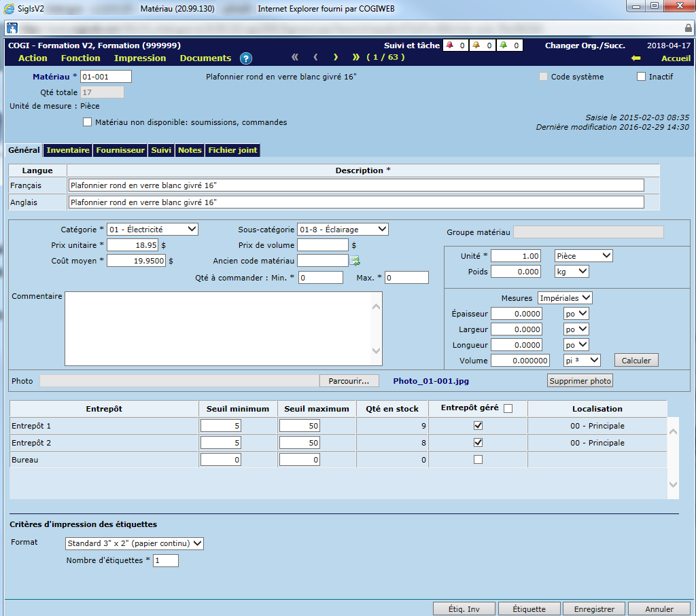Screen dimensions: 696x616
Task: Advance to the next record
Action: (336, 58)
